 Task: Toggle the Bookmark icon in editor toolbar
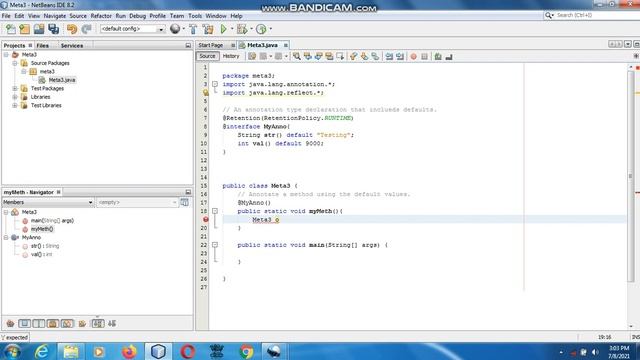click(x=375, y=56)
